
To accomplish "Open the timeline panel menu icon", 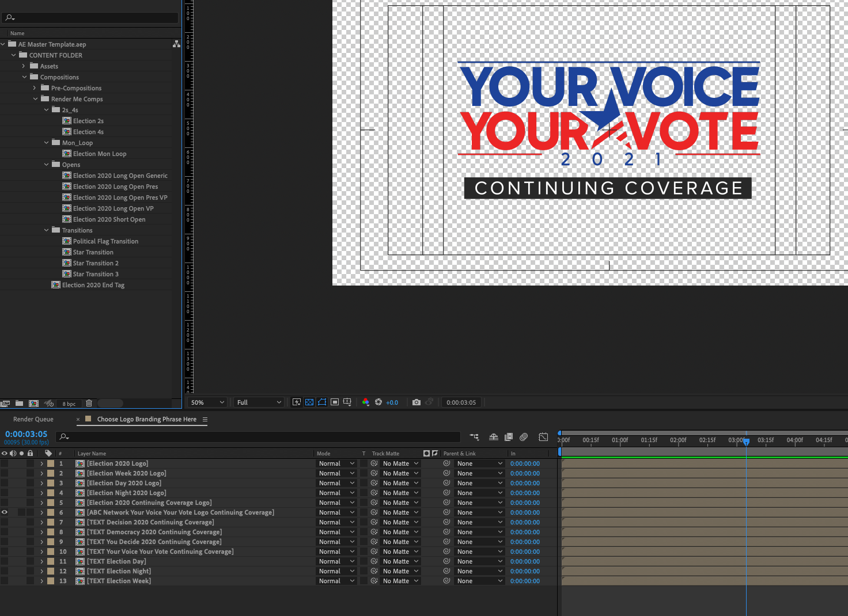I will pyautogui.click(x=205, y=419).
